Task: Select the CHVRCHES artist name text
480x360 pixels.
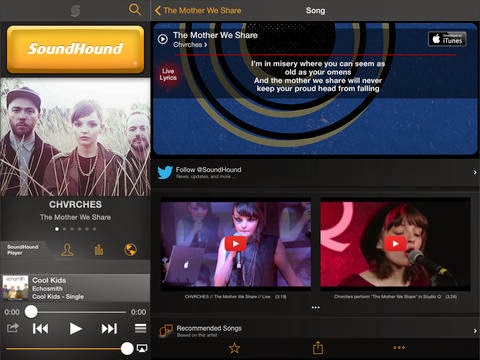Action: click(75, 204)
